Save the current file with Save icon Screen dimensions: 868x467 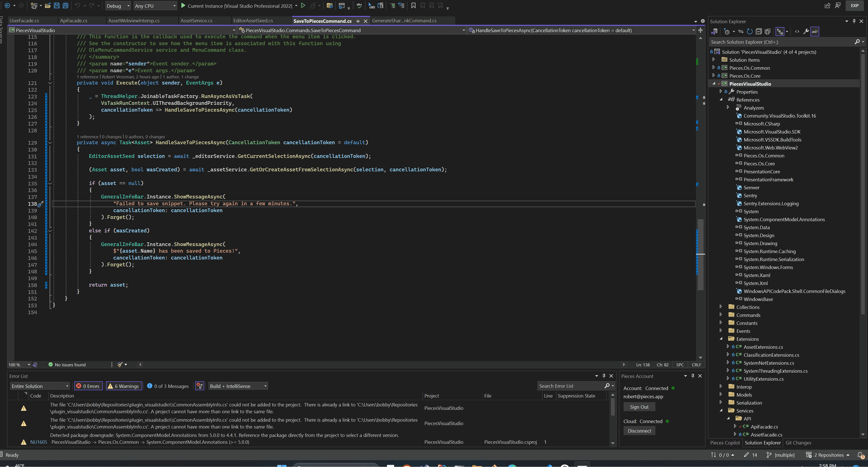point(56,6)
